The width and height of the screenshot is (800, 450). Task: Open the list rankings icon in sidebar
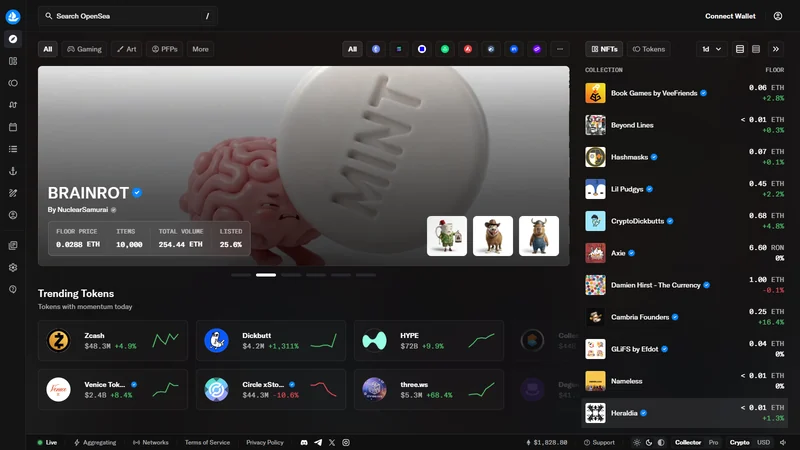13,149
